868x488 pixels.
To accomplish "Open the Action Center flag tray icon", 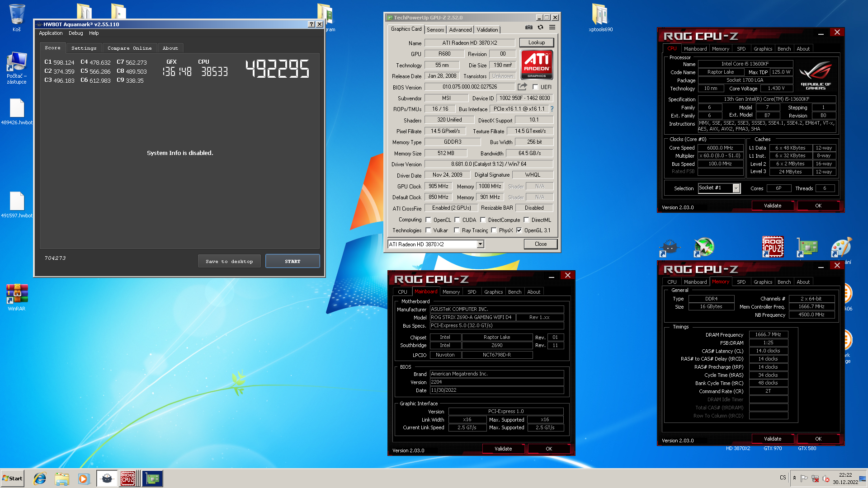I will [x=804, y=479].
